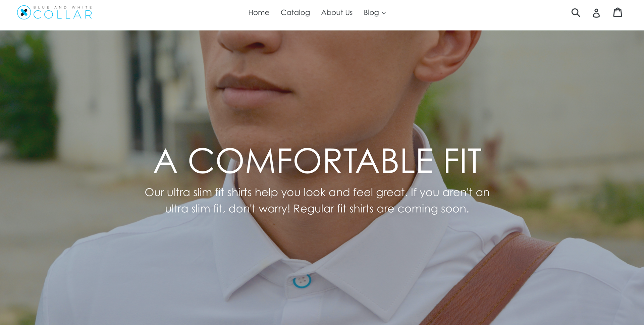Screen dimensions: 644x325
Task: Click the blue shirt button in photo
Action: [302, 281]
